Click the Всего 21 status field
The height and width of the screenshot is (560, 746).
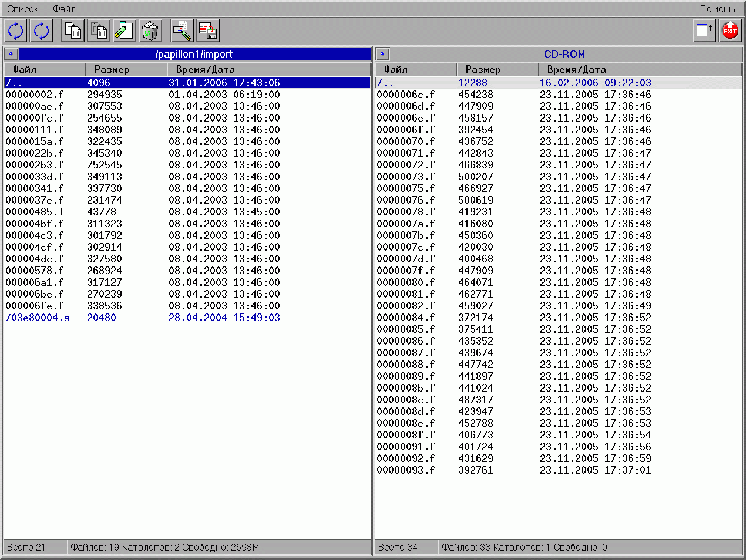(x=36, y=548)
